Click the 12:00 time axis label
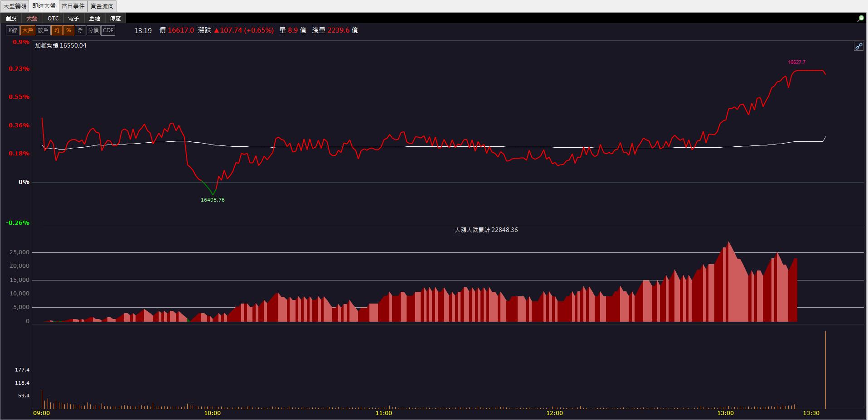This screenshot has width=868, height=420. [555, 413]
